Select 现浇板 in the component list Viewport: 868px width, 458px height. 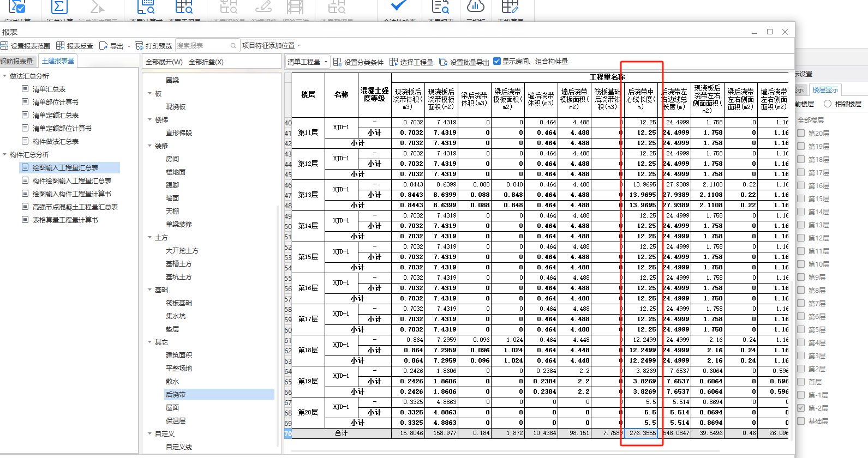[x=176, y=106]
